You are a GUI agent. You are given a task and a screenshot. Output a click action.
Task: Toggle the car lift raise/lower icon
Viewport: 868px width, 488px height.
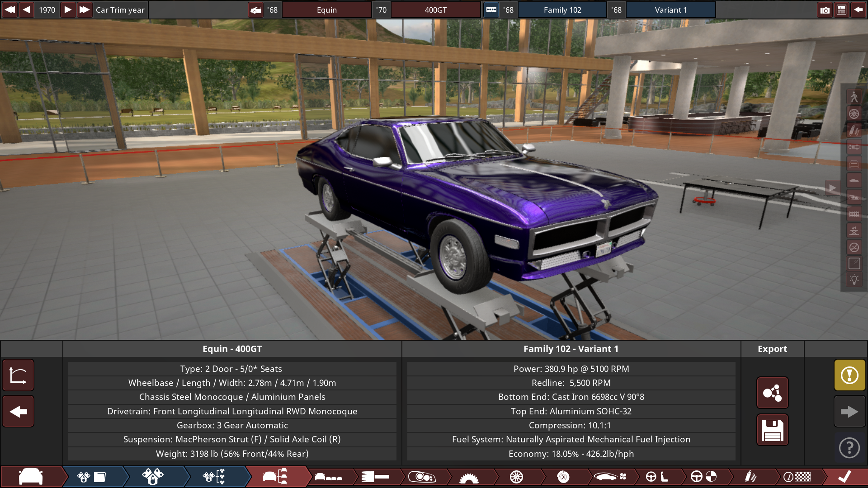(x=854, y=230)
